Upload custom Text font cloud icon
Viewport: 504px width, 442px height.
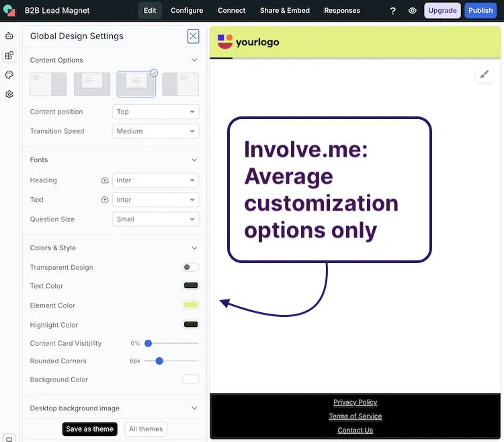coord(105,200)
